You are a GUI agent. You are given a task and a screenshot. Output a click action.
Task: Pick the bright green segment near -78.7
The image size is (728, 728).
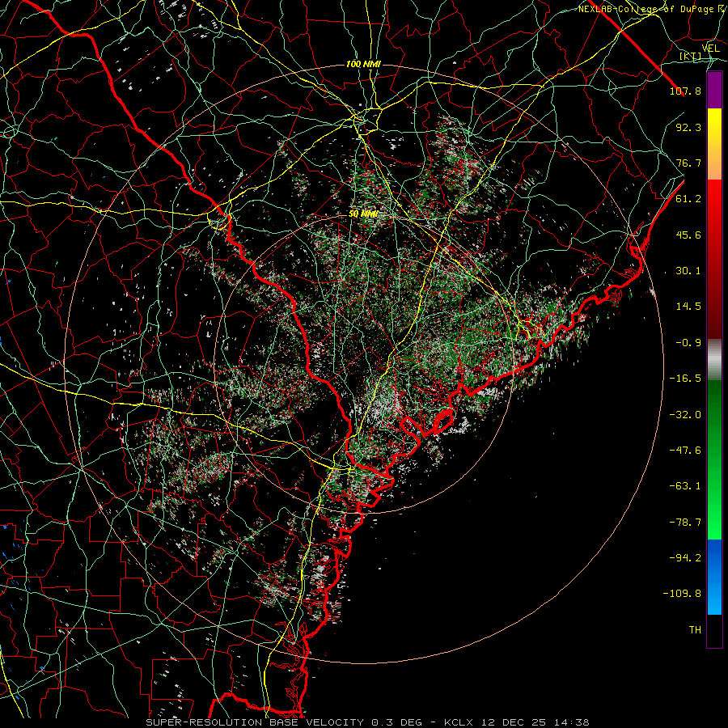pos(714,520)
